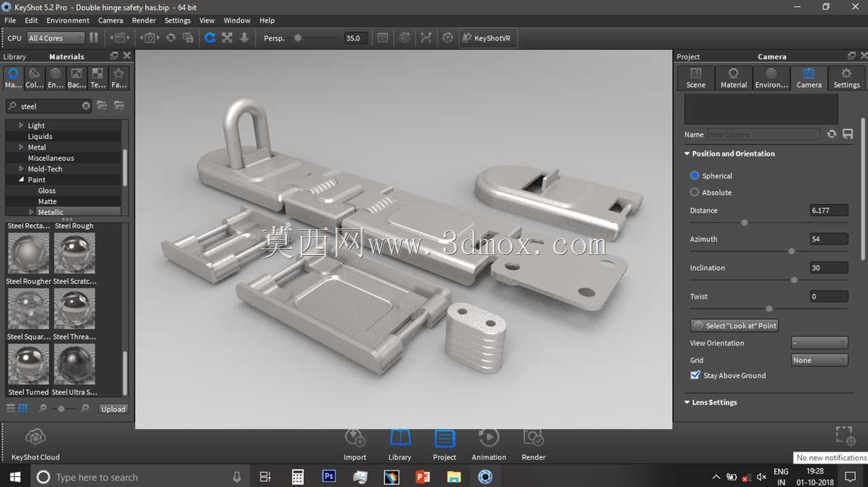Image resolution: width=868 pixels, height=487 pixels.
Task: Click the camera selector toolbar icon
Action: tap(150, 38)
